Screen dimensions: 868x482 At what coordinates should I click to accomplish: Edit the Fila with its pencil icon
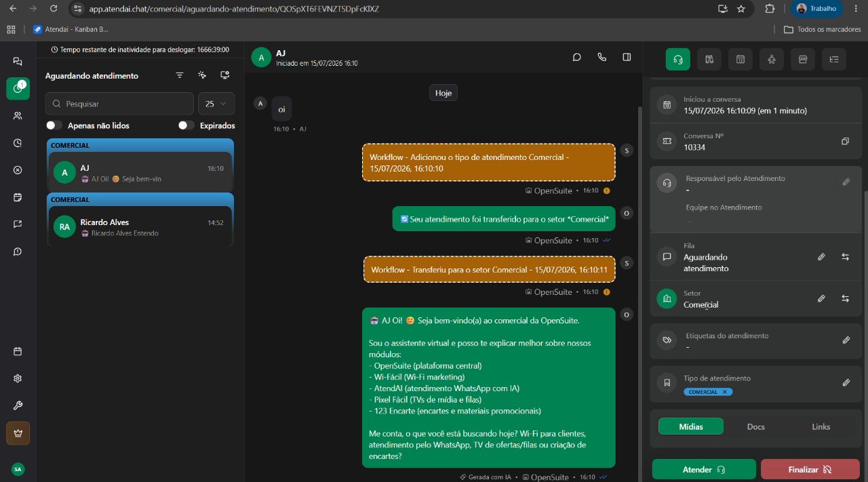tap(821, 257)
